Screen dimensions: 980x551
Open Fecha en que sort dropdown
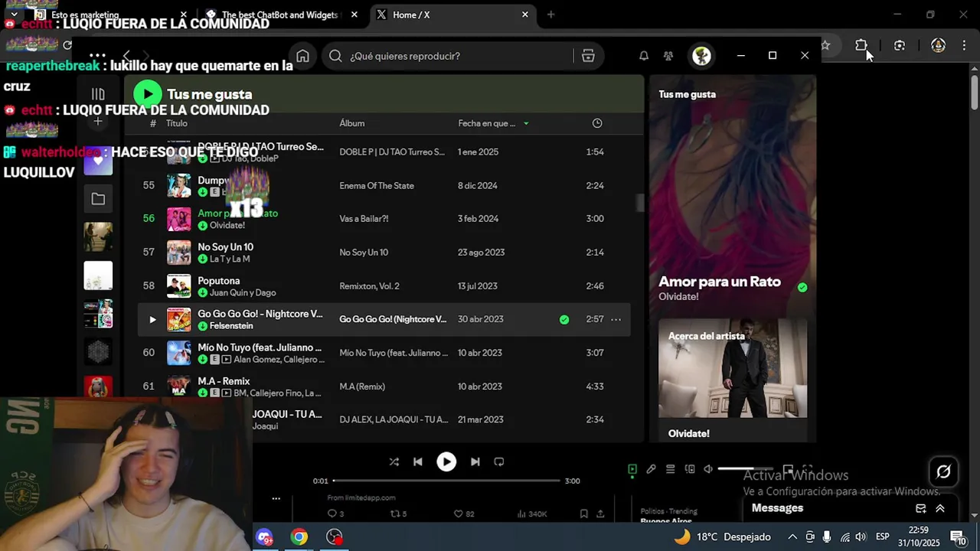click(x=493, y=123)
